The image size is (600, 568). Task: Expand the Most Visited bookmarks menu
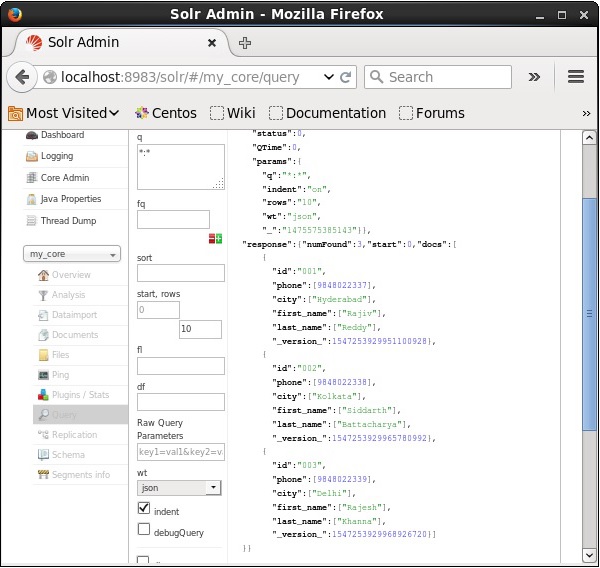point(64,113)
